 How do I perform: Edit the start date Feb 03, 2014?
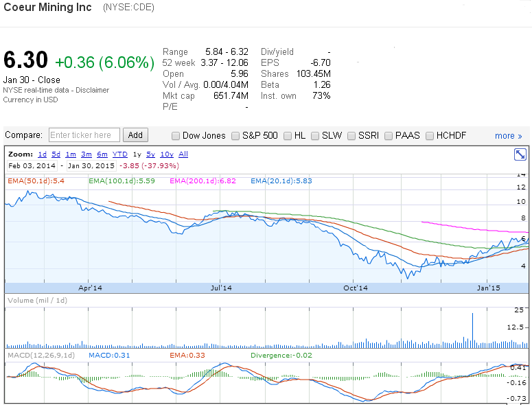[x=32, y=166]
